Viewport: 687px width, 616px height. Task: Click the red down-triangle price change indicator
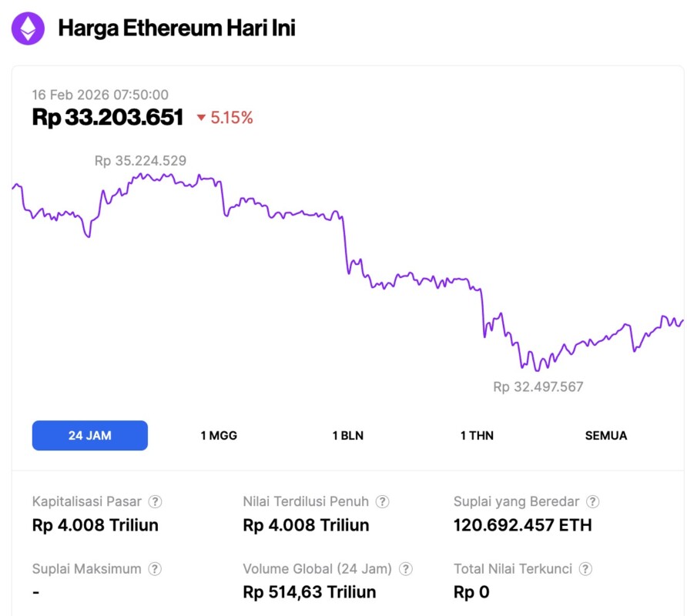201,118
